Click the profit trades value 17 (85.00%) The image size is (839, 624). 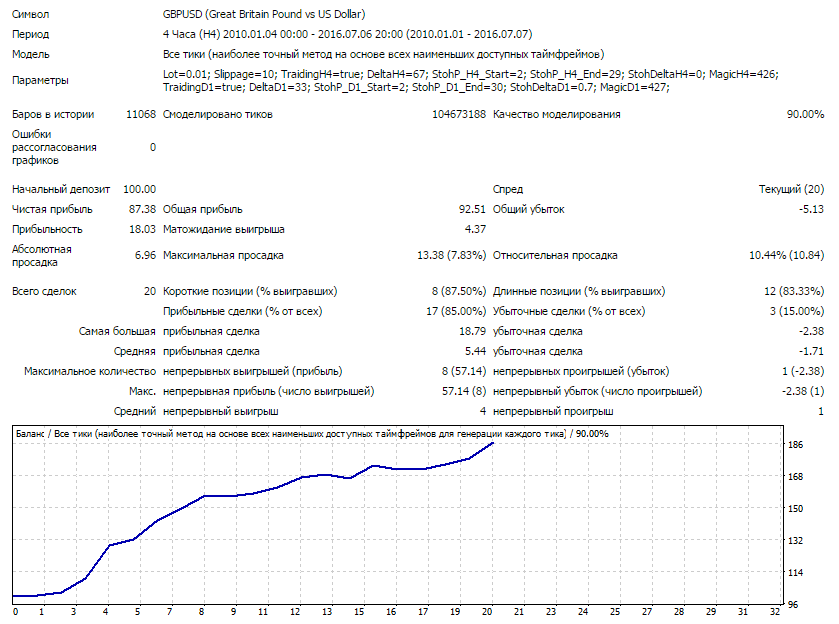(x=455, y=311)
